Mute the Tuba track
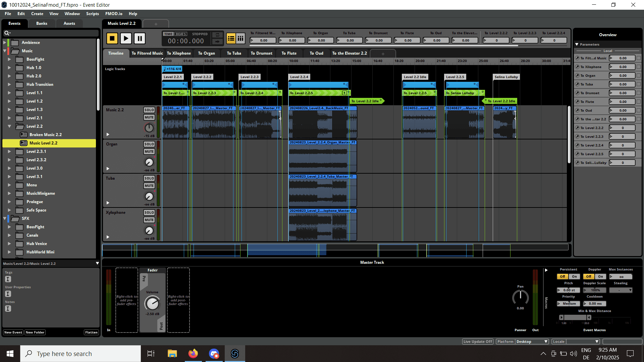 tap(149, 186)
